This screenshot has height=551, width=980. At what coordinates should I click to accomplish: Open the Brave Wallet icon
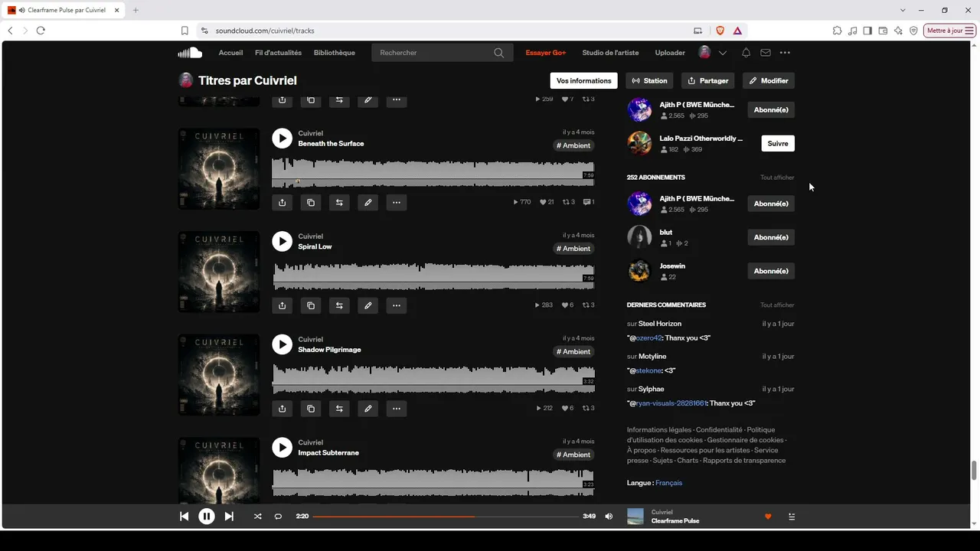(883, 31)
